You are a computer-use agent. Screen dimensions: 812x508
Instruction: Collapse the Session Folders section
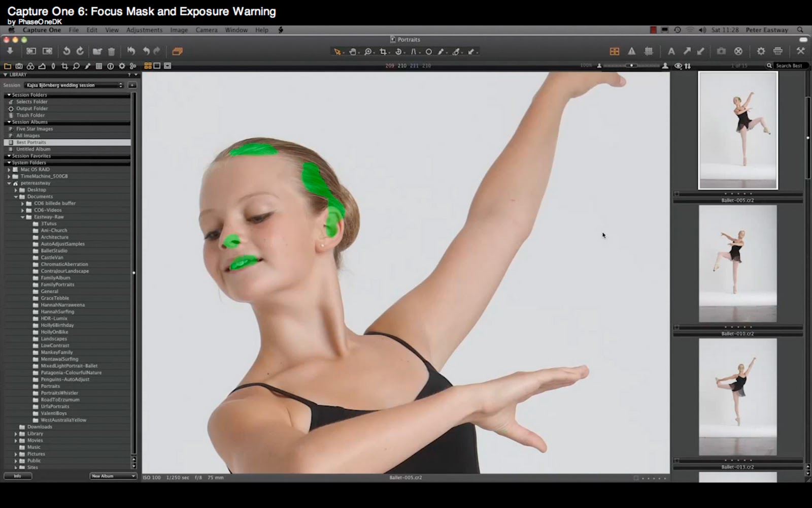point(10,94)
